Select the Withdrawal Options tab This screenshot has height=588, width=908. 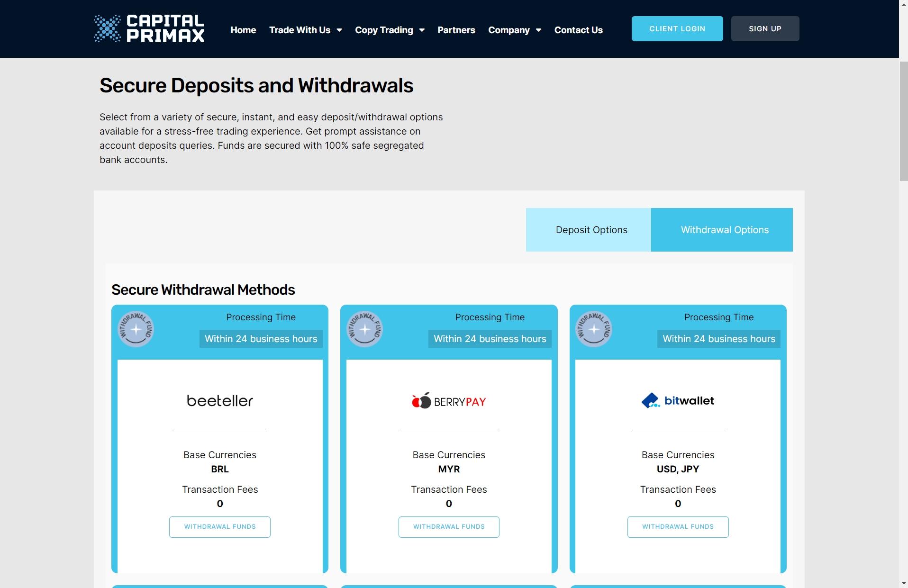[x=722, y=230]
